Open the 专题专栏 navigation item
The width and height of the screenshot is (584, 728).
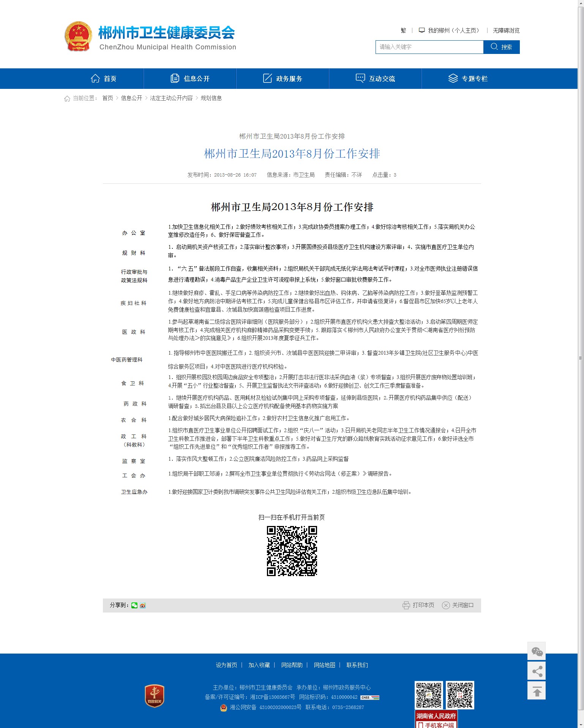pyautogui.click(x=468, y=79)
